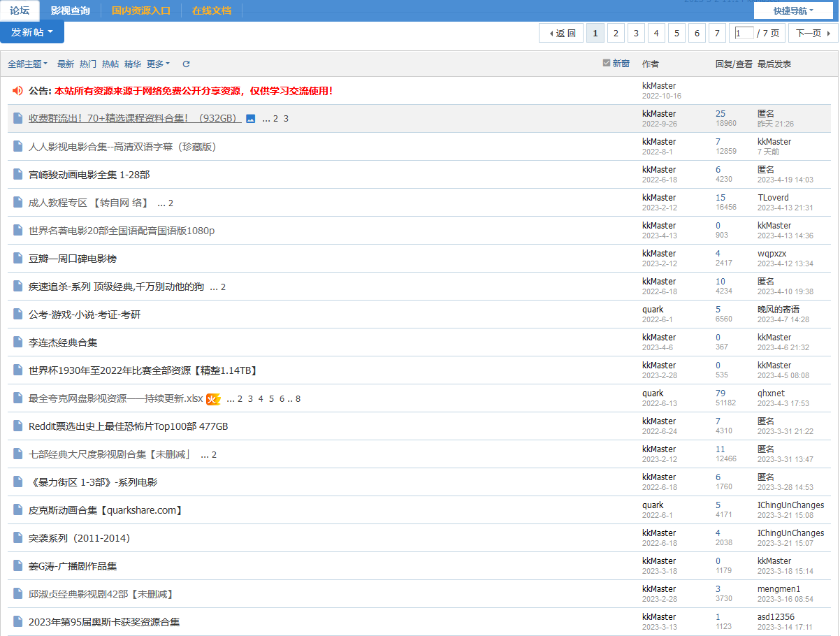This screenshot has width=840, height=636.
Task: Open the 发新帖 new post dropdown
Action: 32,32
